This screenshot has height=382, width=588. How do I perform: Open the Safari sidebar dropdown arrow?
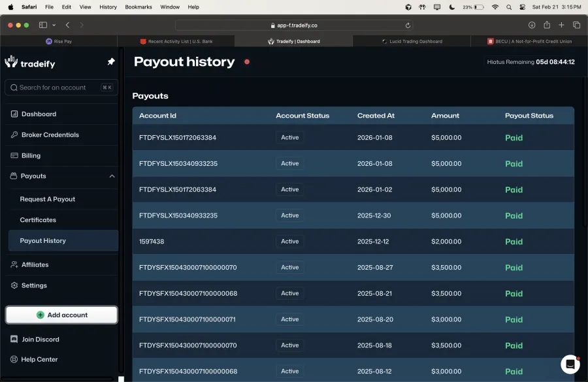tap(54, 25)
